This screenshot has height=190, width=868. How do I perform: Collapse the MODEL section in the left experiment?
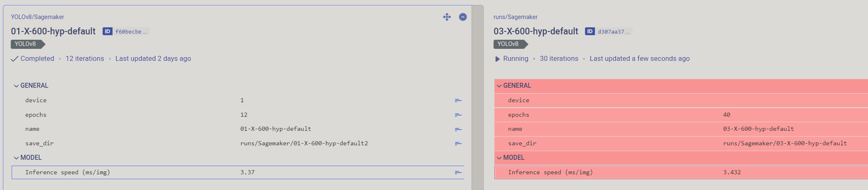(x=16, y=158)
